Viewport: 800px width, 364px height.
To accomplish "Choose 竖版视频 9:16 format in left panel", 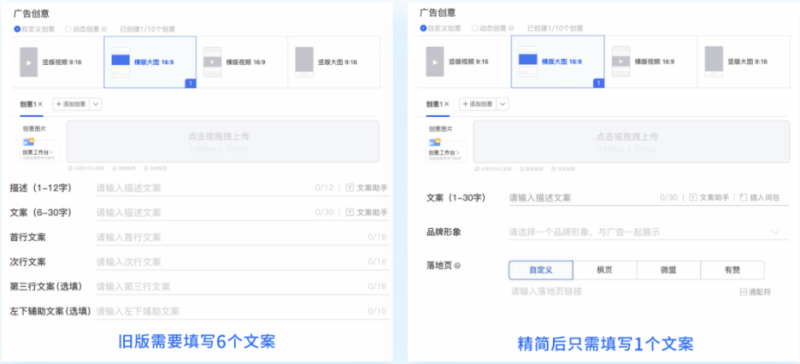I will 58,62.
